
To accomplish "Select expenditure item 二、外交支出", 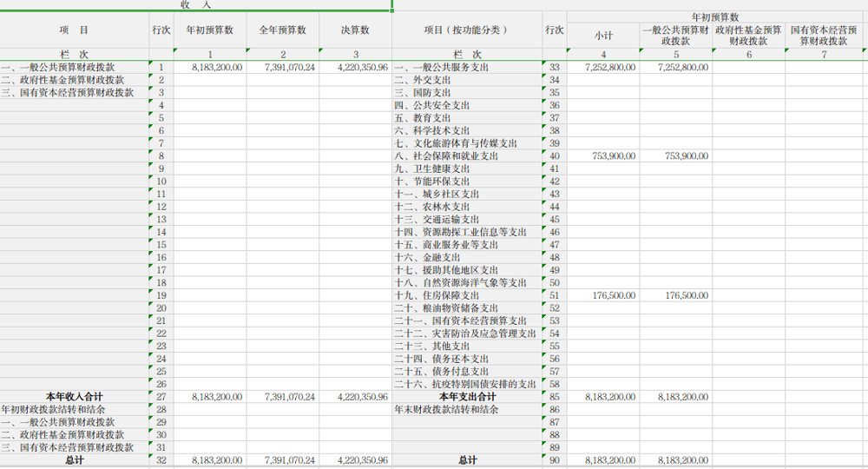I will point(467,80).
